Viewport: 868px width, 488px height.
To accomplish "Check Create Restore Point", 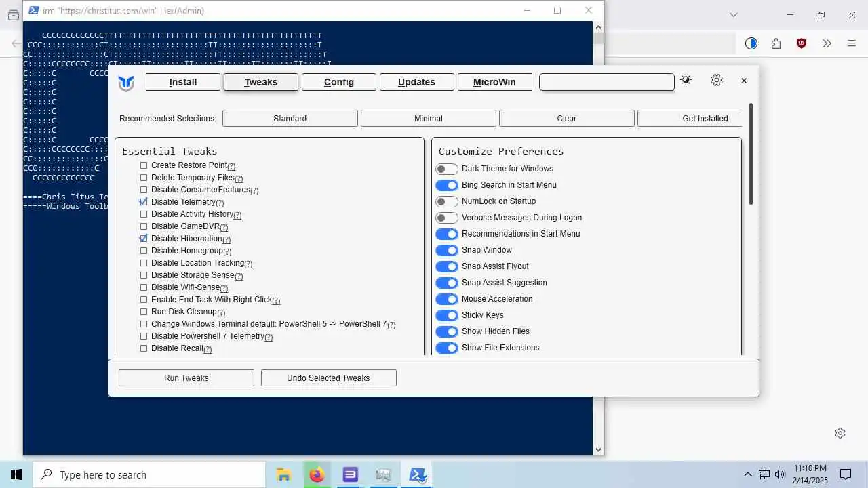I will click(x=144, y=165).
